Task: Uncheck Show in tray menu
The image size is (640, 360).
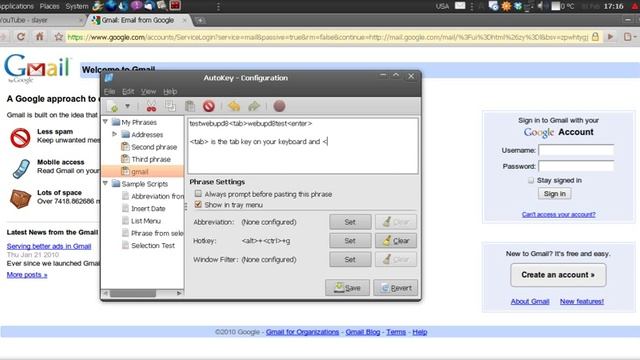Action: [x=198, y=204]
